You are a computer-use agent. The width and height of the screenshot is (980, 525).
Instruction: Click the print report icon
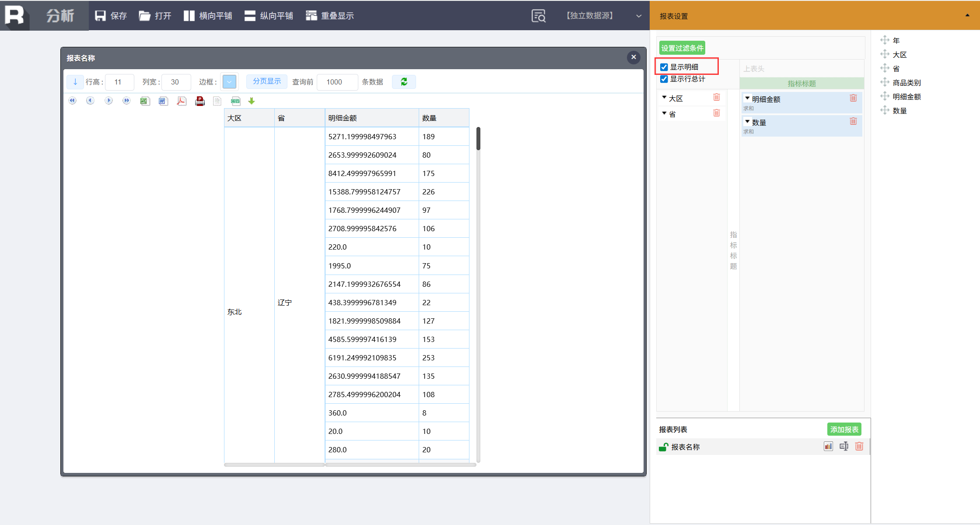coord(200,101)
